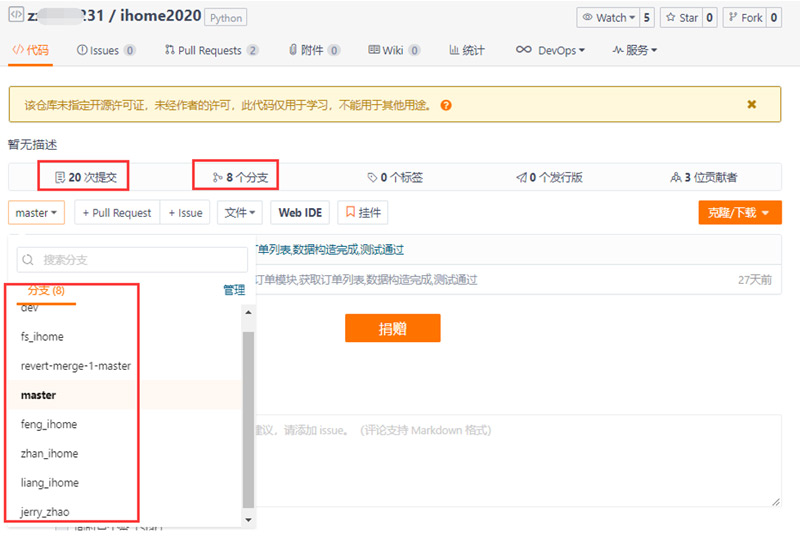The width and height of the screenshot is (800, 538).
Task: Toggle the master branch dropdown
Action: click(x=36, y=212)
